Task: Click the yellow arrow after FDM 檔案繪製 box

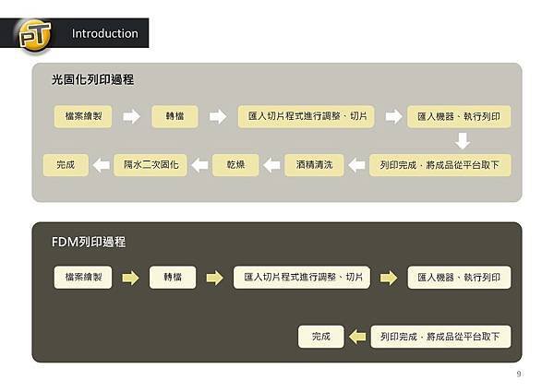Action: point(131,278)
